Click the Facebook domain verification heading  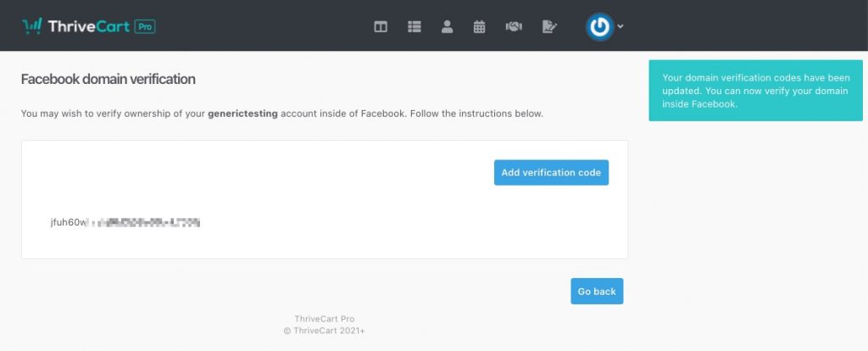click(x=108, y=79)
